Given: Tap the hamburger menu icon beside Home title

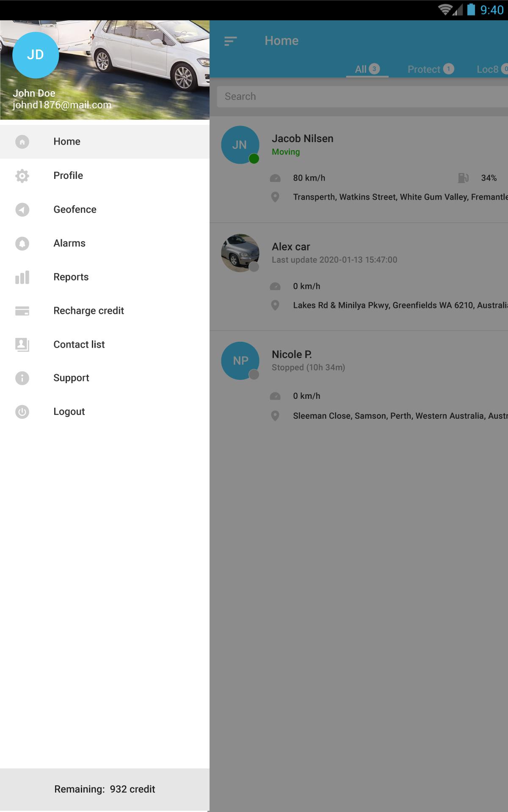Looking at the screenshot, I should point(230,41).
